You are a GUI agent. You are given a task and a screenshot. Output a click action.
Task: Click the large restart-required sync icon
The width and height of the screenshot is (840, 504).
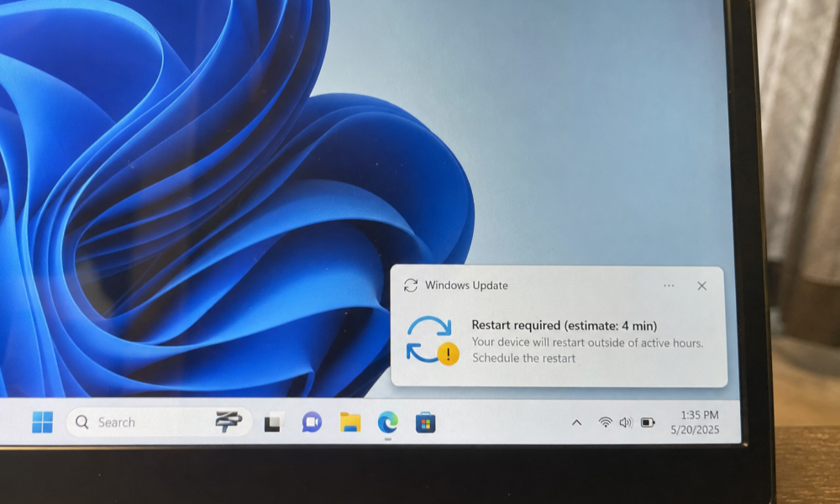pyautogui.click(x=432, y=341)
